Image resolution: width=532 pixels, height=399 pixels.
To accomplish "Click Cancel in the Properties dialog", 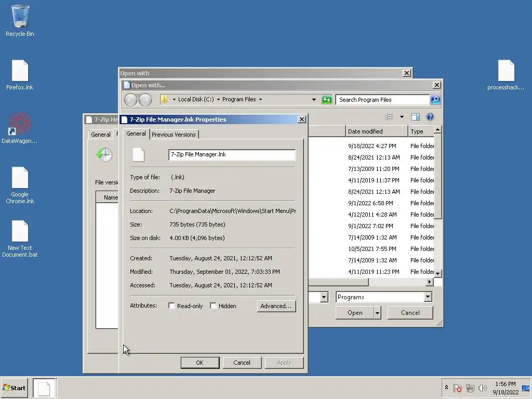I will 242,363.
